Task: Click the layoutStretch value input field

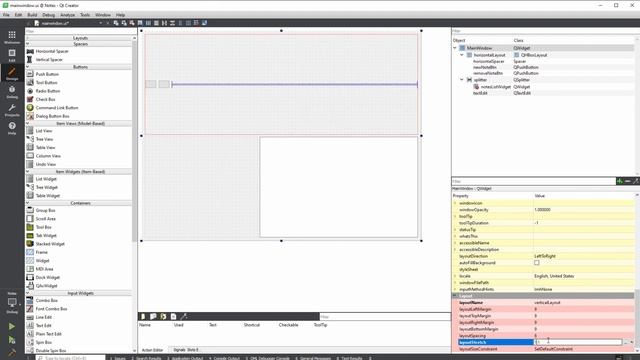Action: click(578, 342)
